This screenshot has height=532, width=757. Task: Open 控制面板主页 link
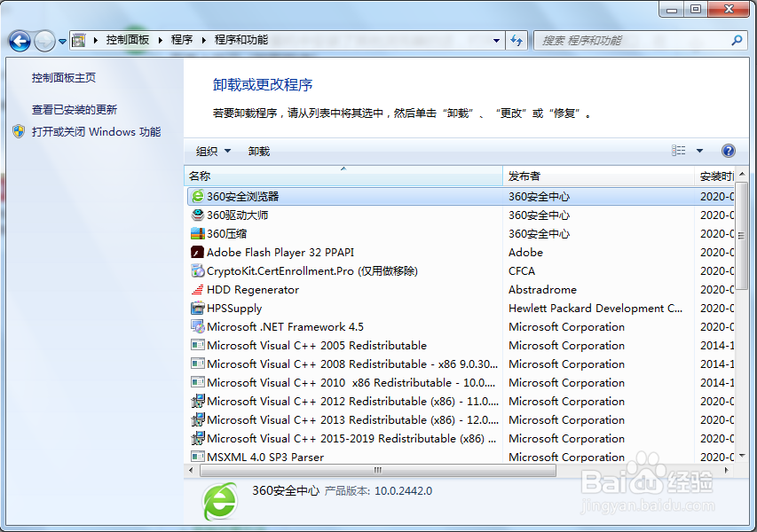pyautogui.click(x=64, y=78)
